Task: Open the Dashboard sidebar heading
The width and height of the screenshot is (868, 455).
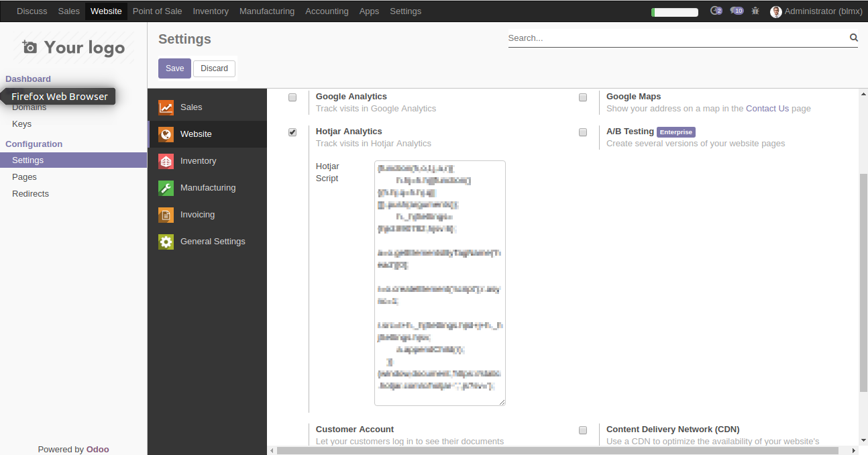Action: 28,79
